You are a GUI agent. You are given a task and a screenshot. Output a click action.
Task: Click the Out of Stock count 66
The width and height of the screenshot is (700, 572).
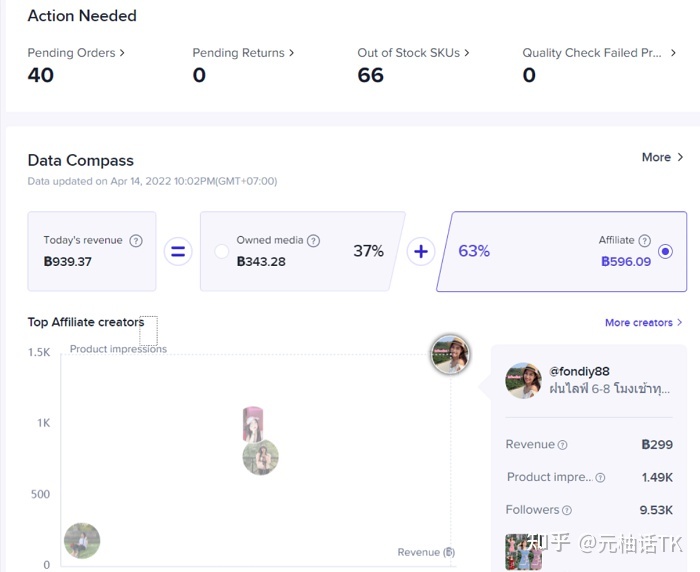370,75
